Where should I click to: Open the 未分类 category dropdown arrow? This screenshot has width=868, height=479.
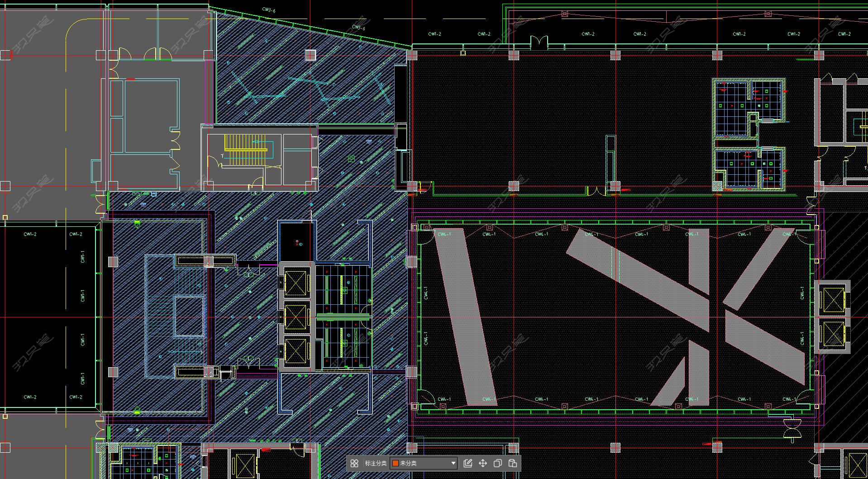[x=453, y=463]
